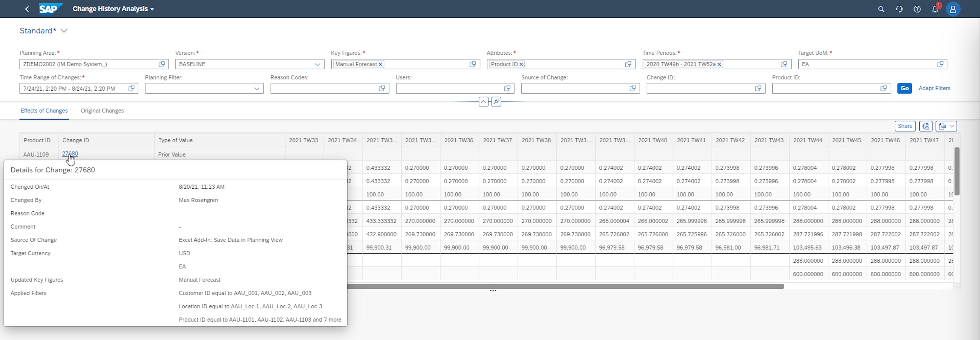The width and height of the screenshot is (980, 340).
Task: Click the back navigation arrow
Action: (27, 9)
